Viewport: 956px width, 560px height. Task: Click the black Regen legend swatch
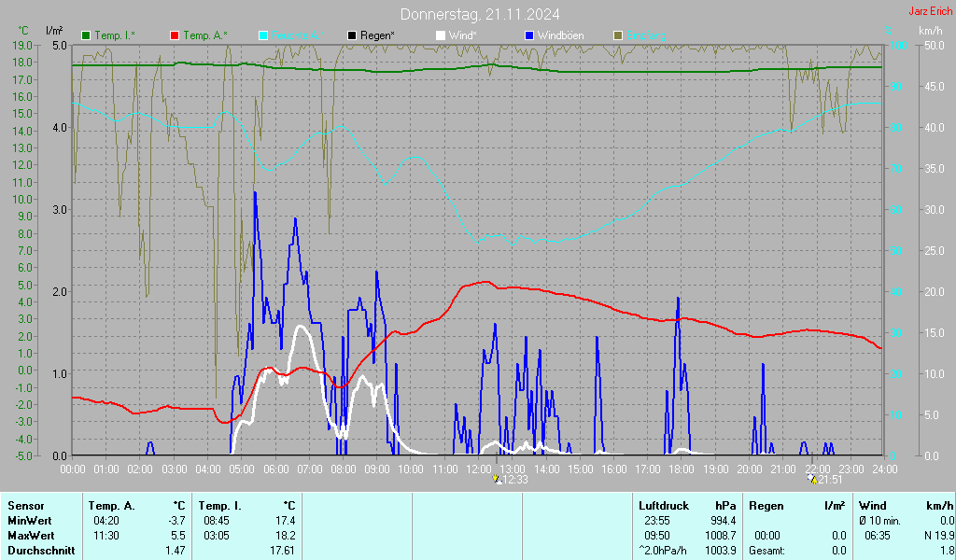coord(352,36)
